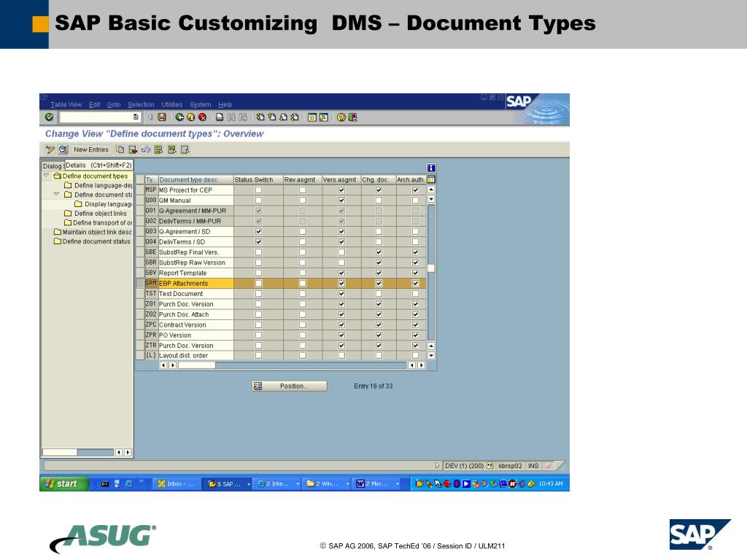Screen dimensions: 747x560
Task: Click the table vertical scrollbar thumb
Action: pyautogui.click(x=431, y=268)
